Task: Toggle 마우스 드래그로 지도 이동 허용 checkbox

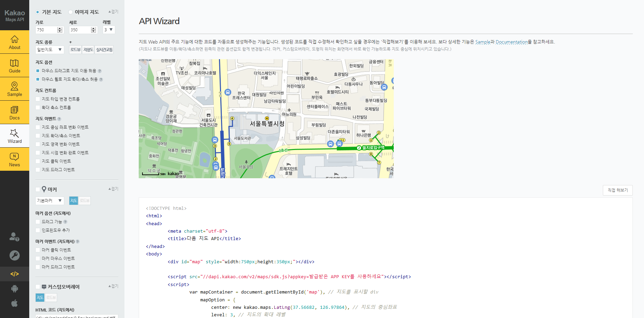Action: click(x=38, y=71)
